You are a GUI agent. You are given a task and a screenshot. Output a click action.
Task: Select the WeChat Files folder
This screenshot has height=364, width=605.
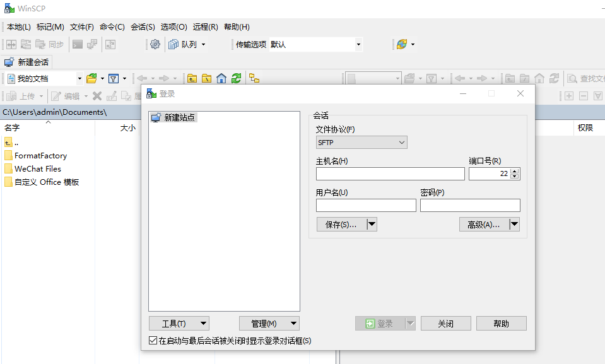point(33,168)
